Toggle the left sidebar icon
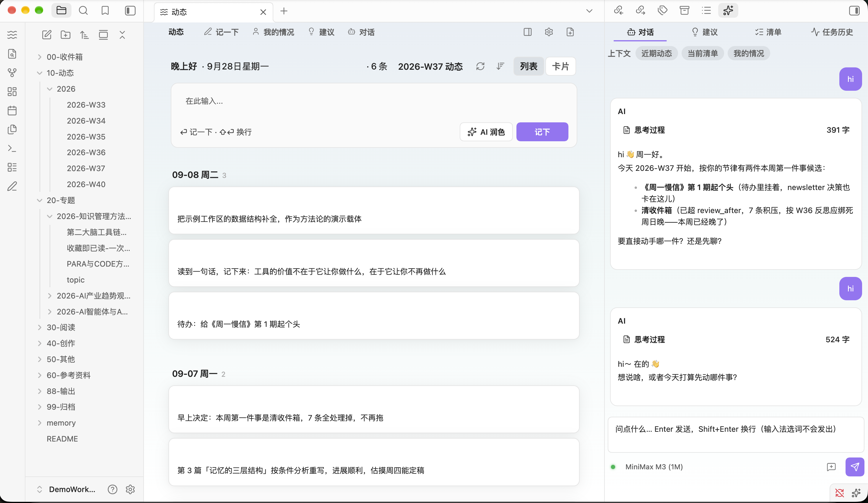This screenshot has height=503, width=868. (130, 11)
